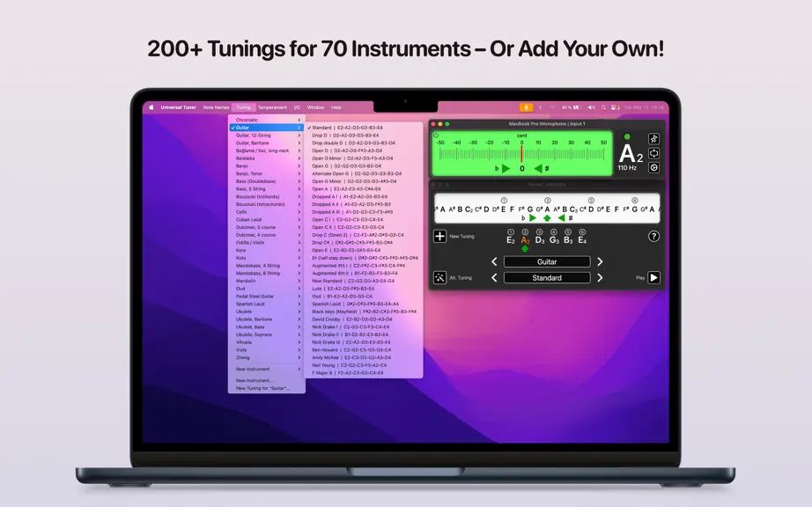This screenshot has width=812, height=507.
Task: Click the volume icon in the menu bar
Action: coord(592,107)
